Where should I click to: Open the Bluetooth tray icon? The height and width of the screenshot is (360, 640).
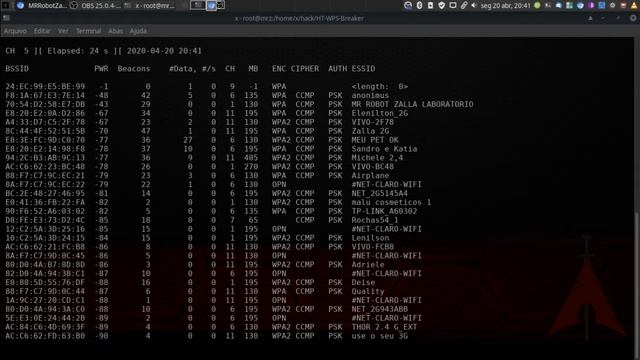pyautogui.click(x=419, y=5)
